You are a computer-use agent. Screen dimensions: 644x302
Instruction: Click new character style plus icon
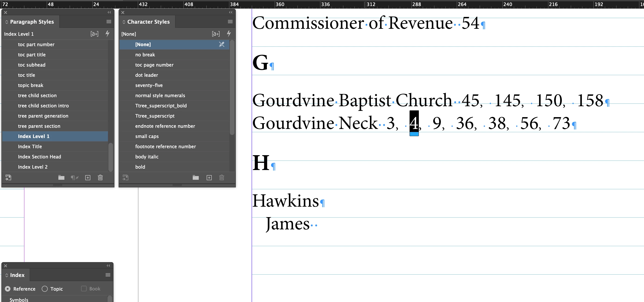click(209, 177)
